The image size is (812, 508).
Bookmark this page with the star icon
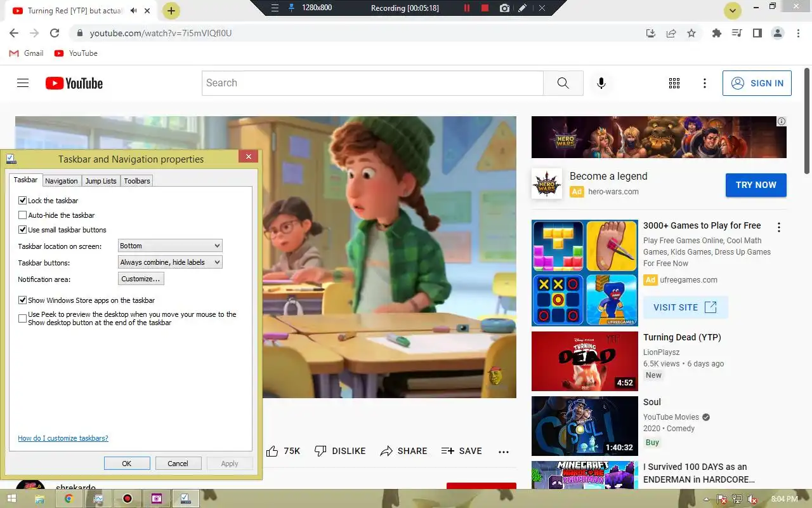coord(691,33)
